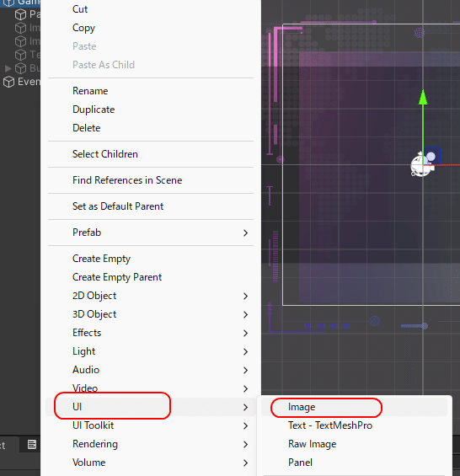Screen dimensions: 460x476
Task: Click the Audio submenu arrow
Action: (x=246, y=370)
